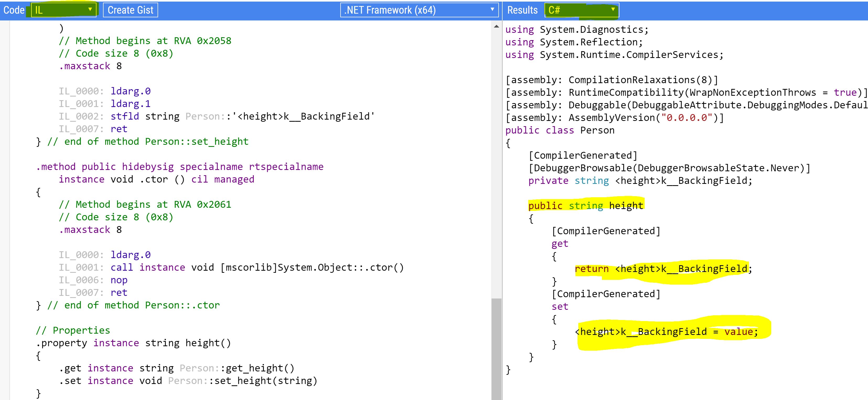
Task: Click the code editor scrollbar thumb
Action: (496, 347)
